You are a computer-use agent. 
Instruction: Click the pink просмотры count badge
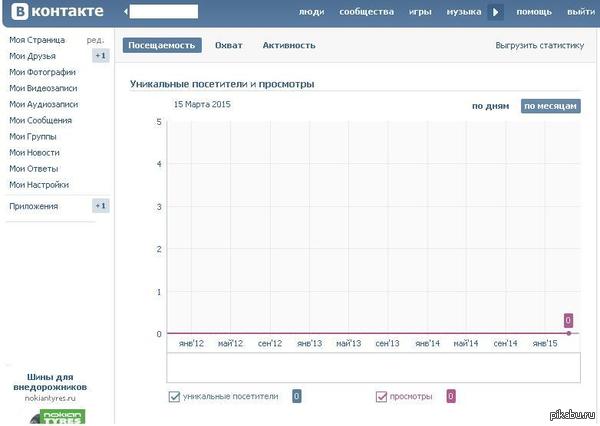(451, 396)
